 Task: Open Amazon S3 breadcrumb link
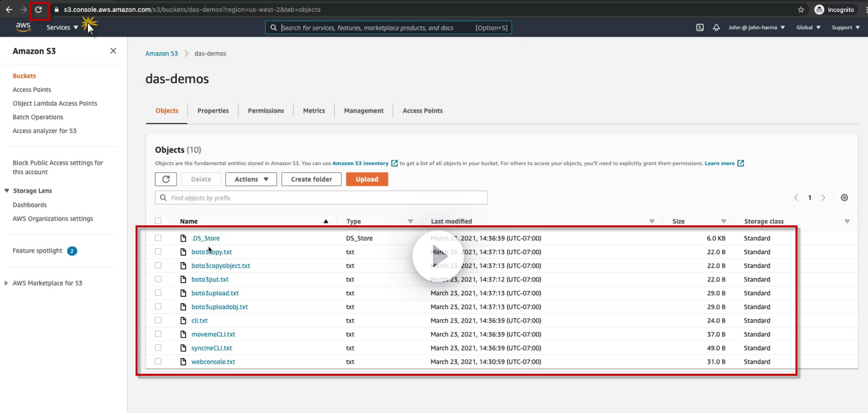click(x=161, y=54)
